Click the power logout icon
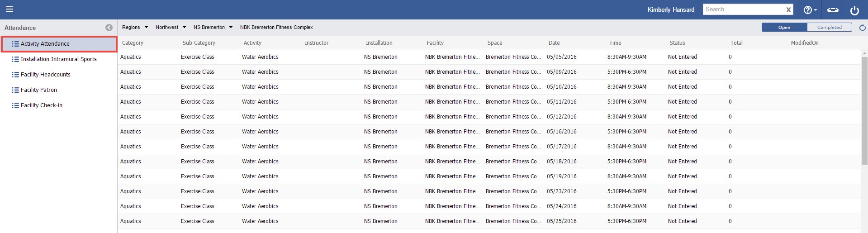The image size is (868, 233). coord(854,10)
